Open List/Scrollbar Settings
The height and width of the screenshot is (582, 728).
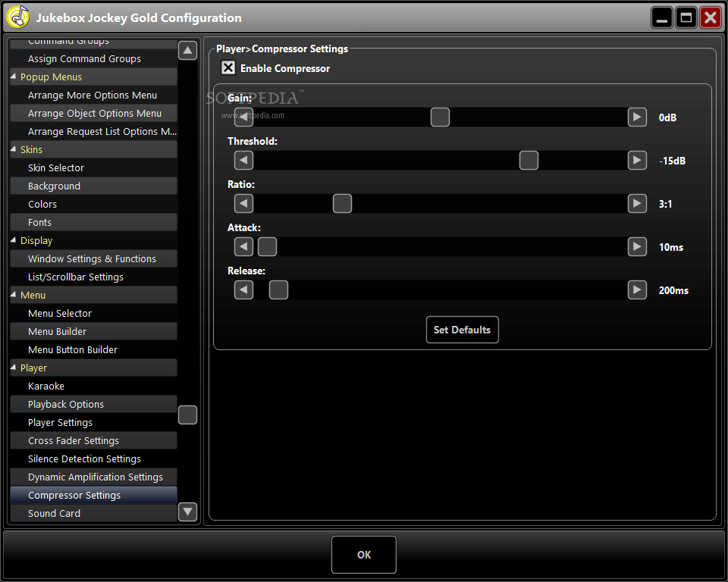click(x=93, y=277)
